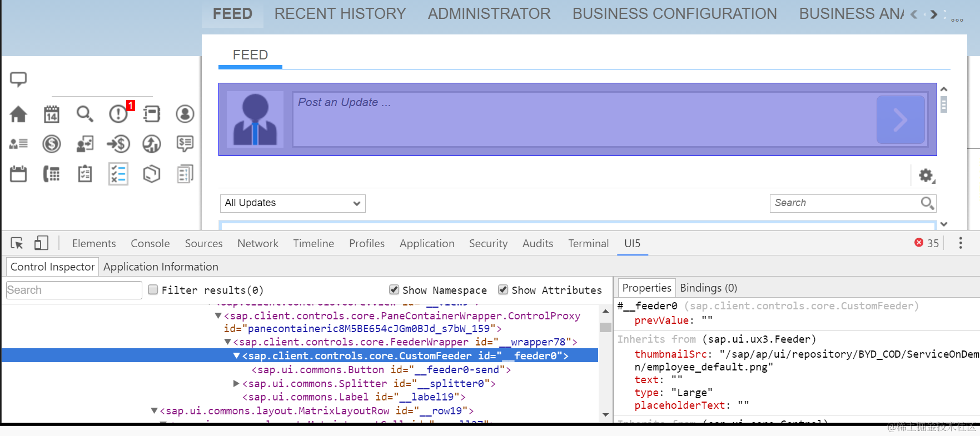Click the feed search magnifier icon
Image resolution: width=980 pixels, height=436 pixels.
[927, 203]
